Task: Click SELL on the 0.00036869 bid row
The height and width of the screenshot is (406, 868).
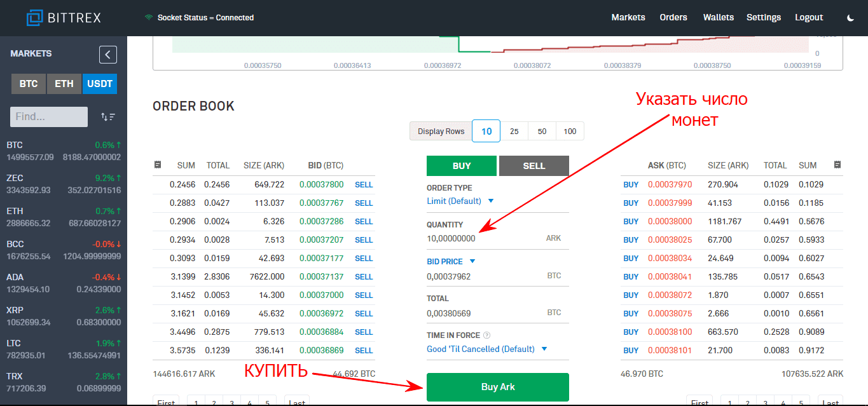Action: point(364,351)
